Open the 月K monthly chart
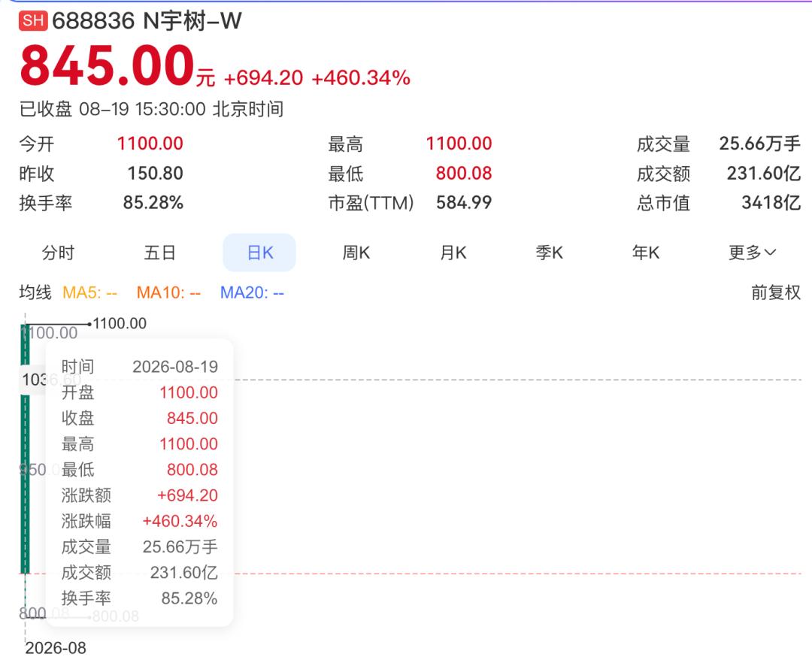 click(x=453, y=253)
